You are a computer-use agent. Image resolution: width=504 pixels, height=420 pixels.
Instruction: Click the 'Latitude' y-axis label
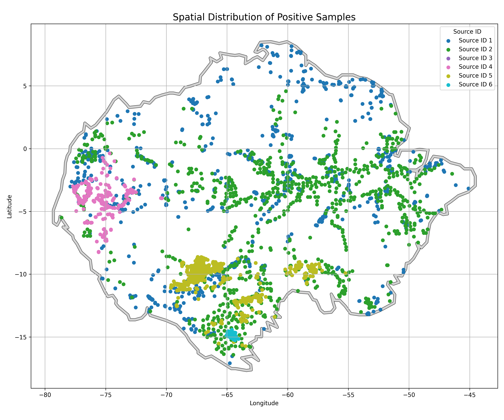pos(9,206)
